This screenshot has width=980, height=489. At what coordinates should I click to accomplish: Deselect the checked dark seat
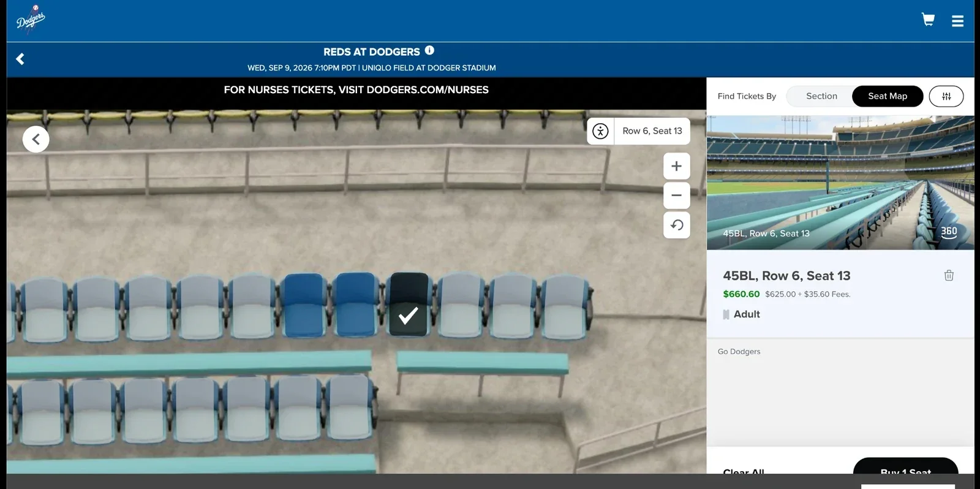(x=409, y=304)
